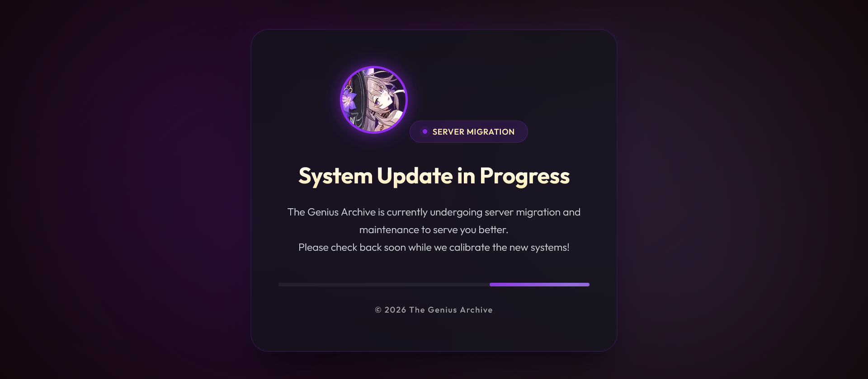The width and height of the screenshot is (868, 379).
Task: Click The Genius Archive in the footer
Action: click(451, 310)
